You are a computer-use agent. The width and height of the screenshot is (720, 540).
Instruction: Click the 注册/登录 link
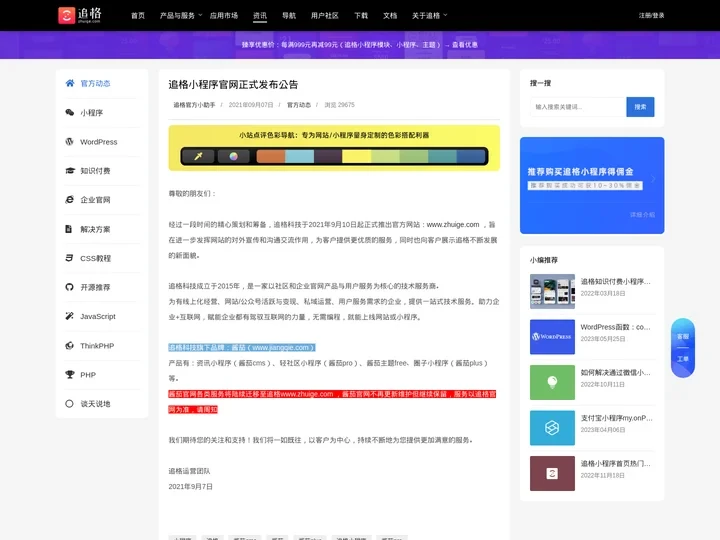(651, 16)
